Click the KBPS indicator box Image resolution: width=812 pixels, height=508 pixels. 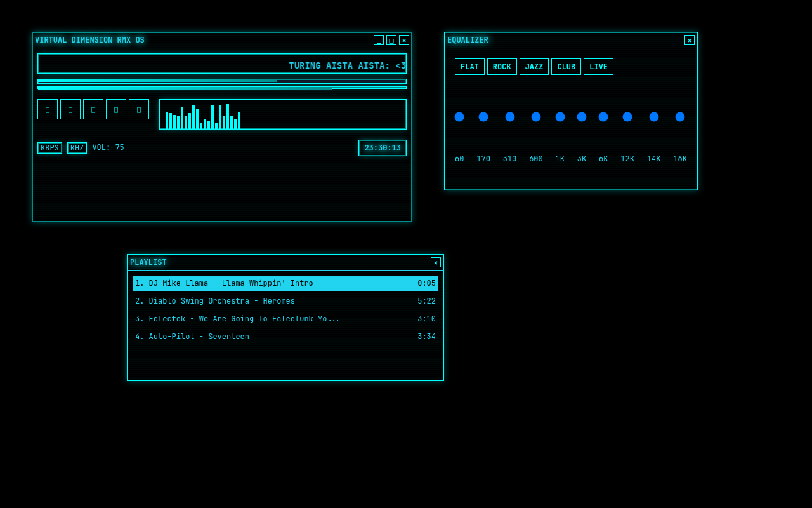point(49,148)
